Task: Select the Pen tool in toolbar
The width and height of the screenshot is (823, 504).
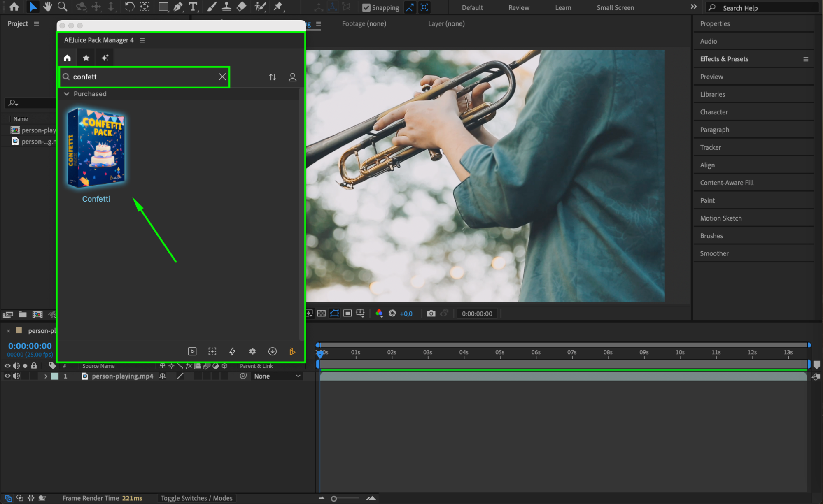Action: tap(178, 7)
